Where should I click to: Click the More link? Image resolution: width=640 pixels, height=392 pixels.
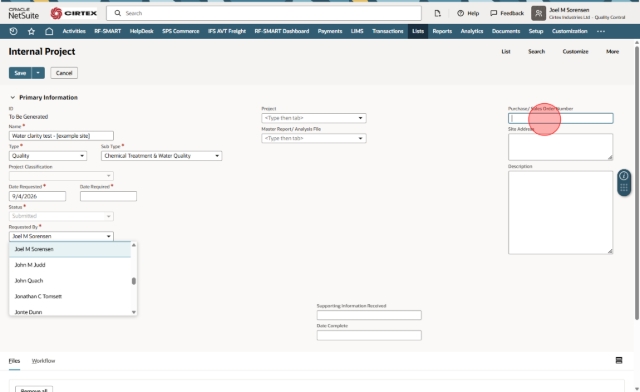pos(612,51)
